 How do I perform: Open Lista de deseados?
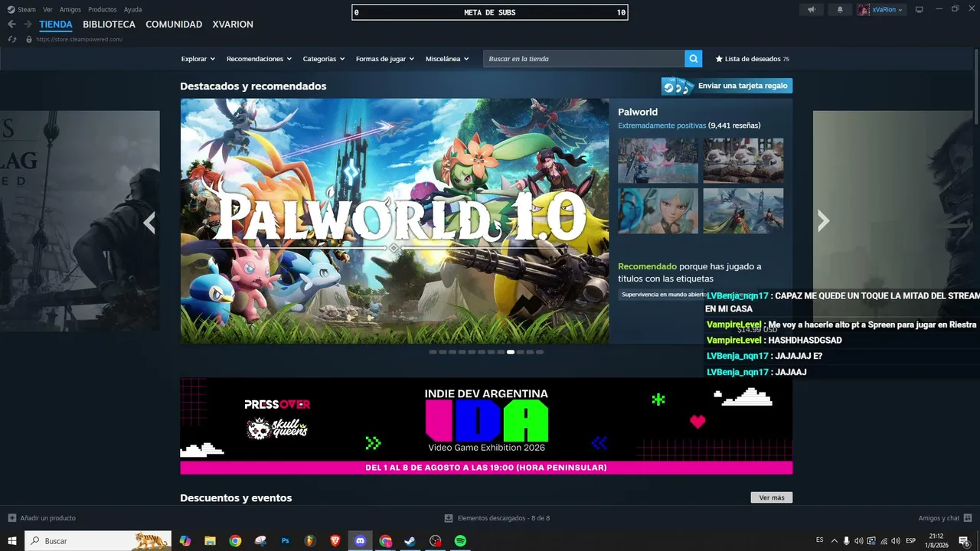752,59
